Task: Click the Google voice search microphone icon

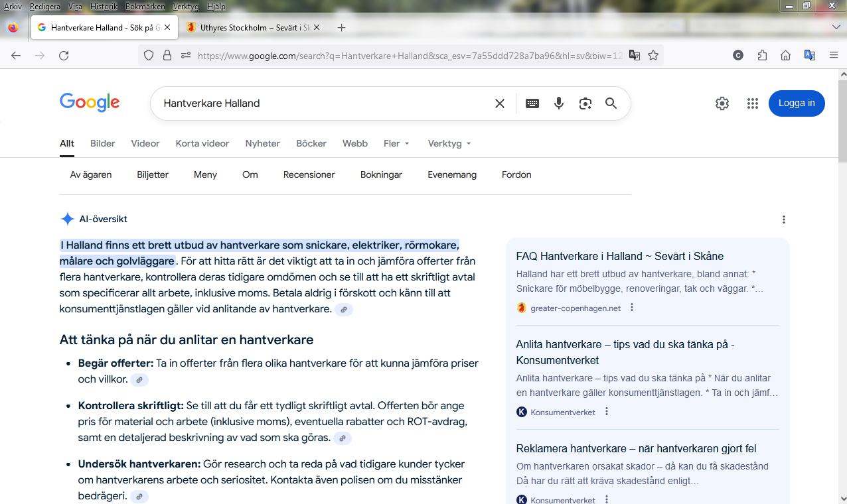Action: tap(559, 103)
